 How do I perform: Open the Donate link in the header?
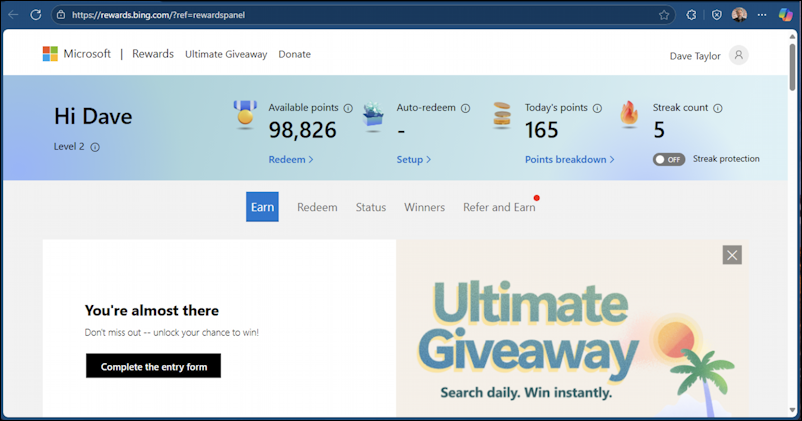294,54
